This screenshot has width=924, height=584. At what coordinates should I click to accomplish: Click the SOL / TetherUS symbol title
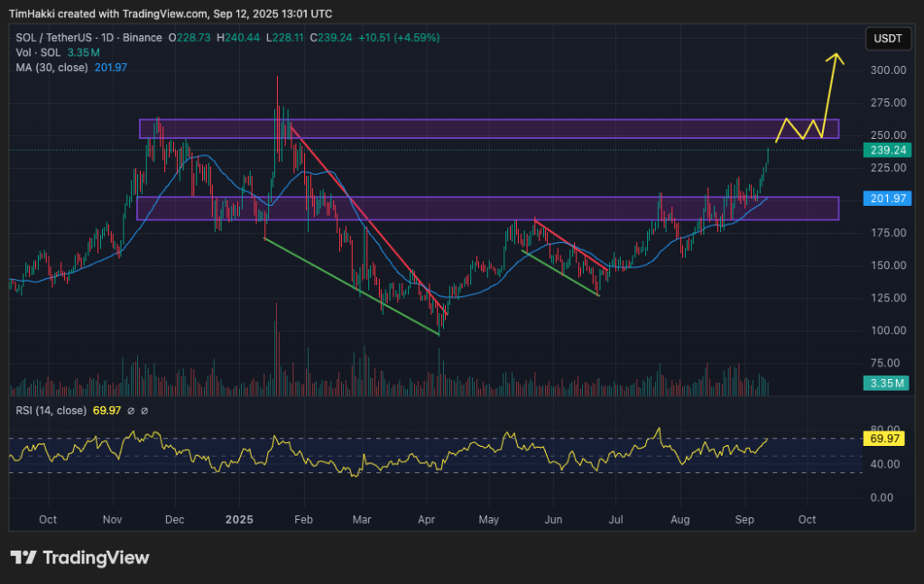coord(54,38)
